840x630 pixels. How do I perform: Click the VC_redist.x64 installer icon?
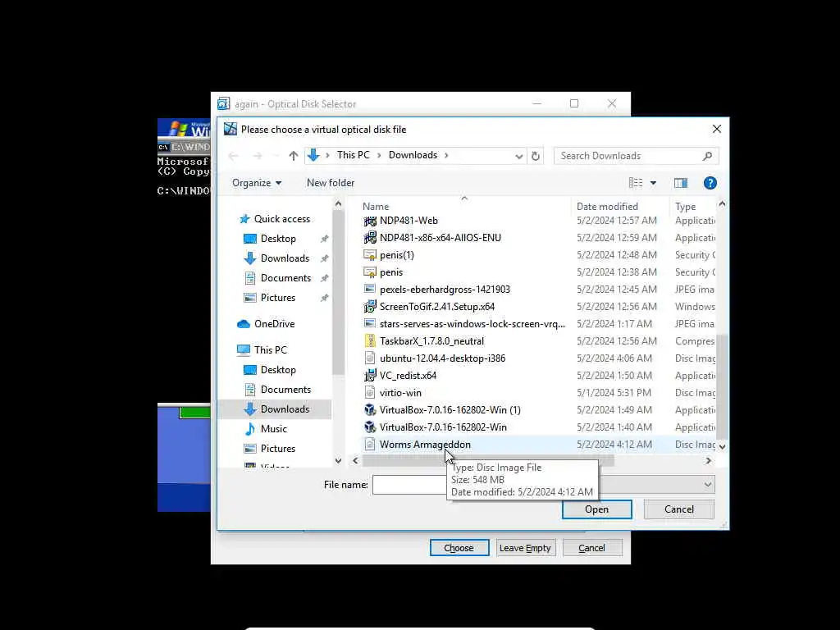[x=370, y=376]
